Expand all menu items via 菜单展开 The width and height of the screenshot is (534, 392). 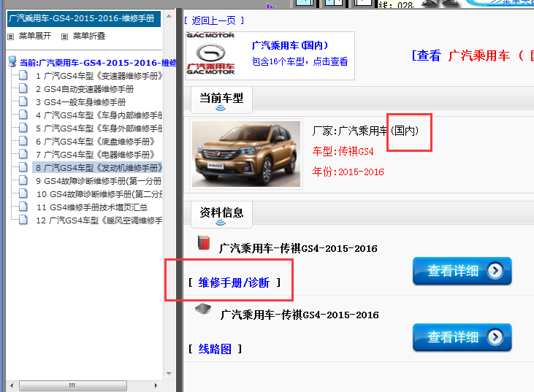(x=35, y=36)
